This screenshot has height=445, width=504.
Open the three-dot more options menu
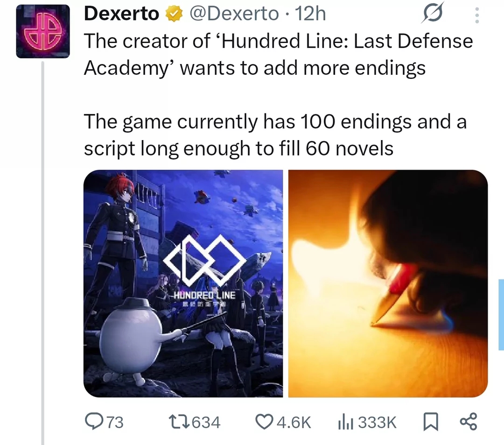click(x=477, y=15)
